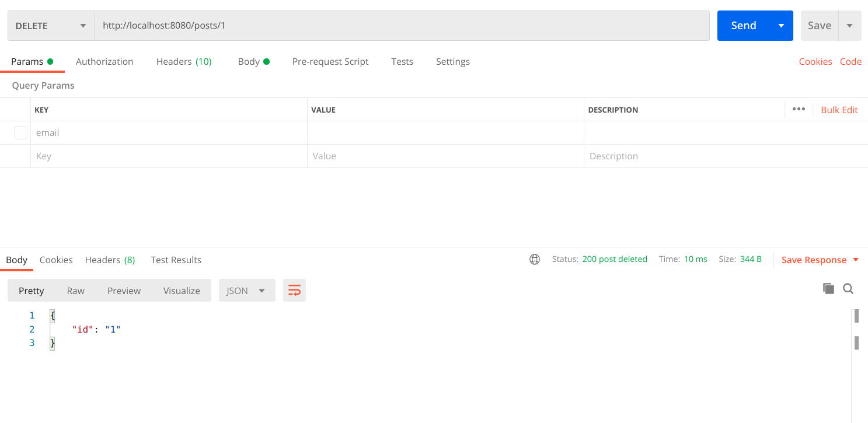Screen dimensions: 868x423
Task: Open the JSON format dropdown
Action: click(246, 291)
